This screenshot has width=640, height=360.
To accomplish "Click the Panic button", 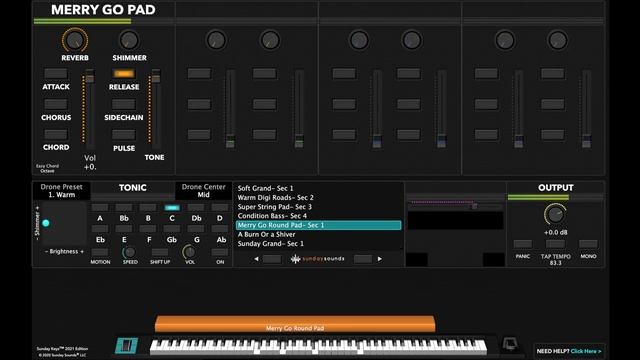I will pos(523,244).
